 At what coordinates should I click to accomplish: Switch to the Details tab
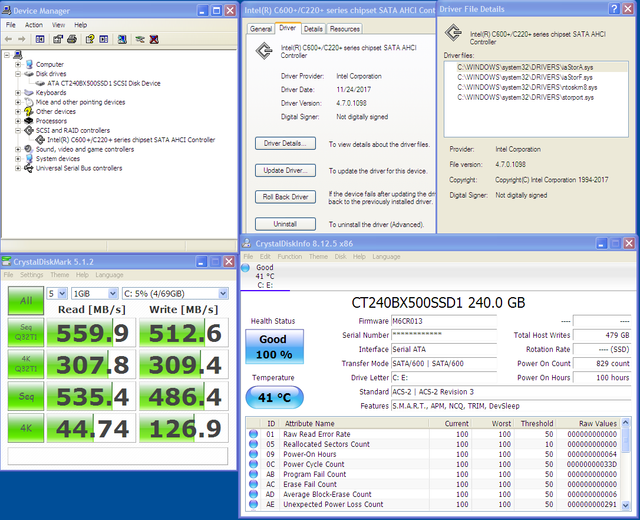pyautogui.click(x=313, y=29)
